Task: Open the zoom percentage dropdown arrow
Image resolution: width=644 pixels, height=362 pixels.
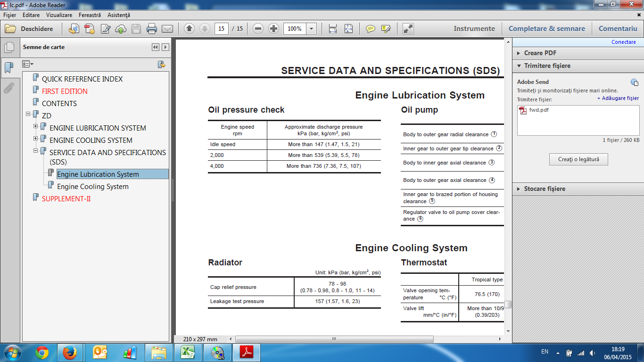Action: pos(311,29)
